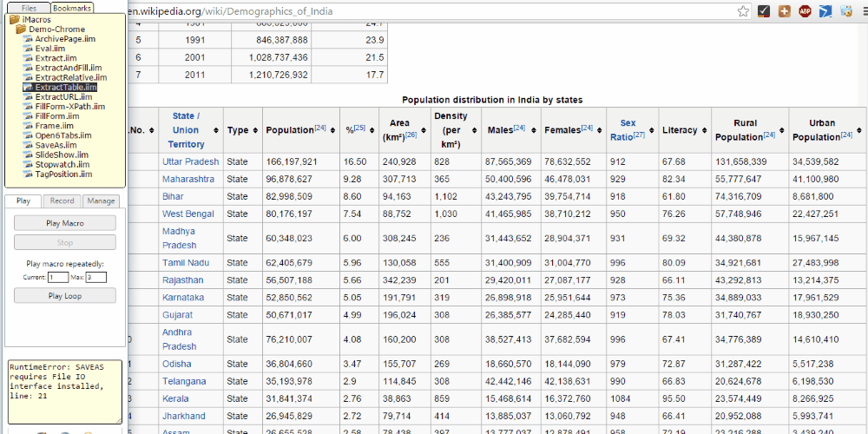Image resolution: width=868 pixels, height=434 pixels.
Task: Open the Rajasthan link
Action: (x=182, y=280)
